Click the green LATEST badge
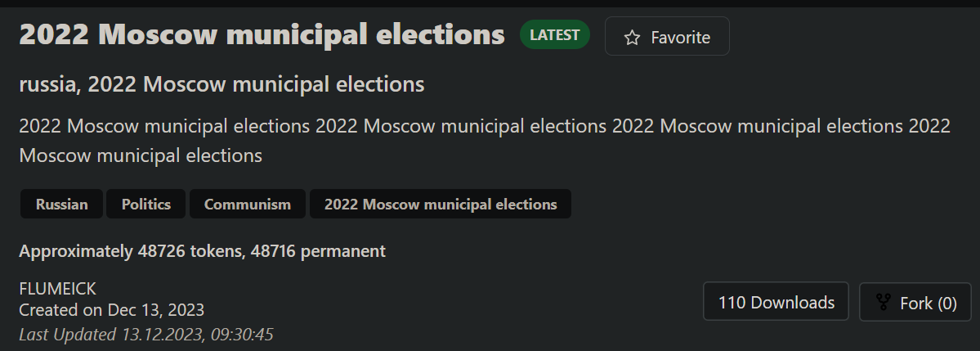Image resolution: width=980 pixels, height=351 pixels. [554, 35]
